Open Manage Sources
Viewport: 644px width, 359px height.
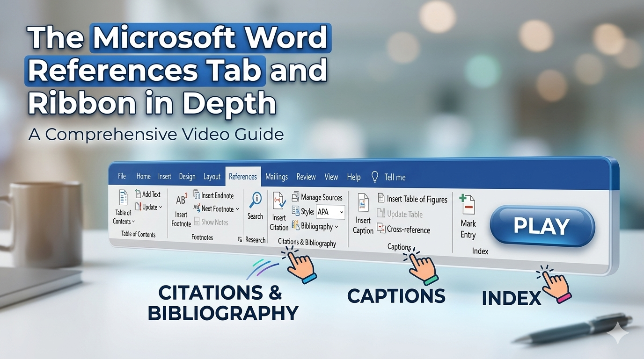pos(317,197)
